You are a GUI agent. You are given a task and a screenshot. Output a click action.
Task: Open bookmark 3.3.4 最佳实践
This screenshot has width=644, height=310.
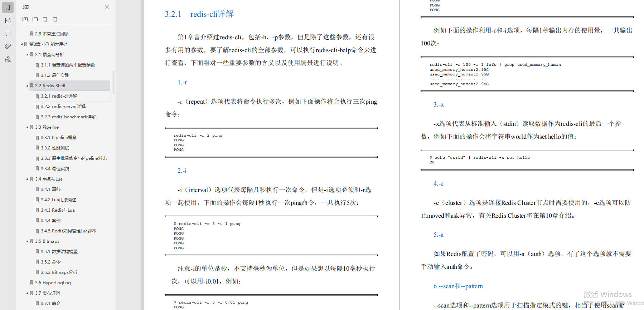click(x=55, y=169)
